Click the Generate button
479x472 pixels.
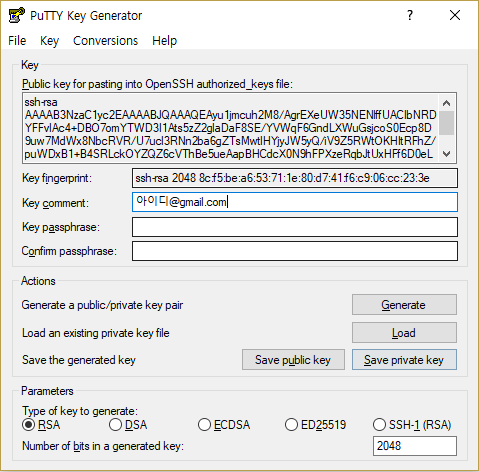[x=404, y=305]
